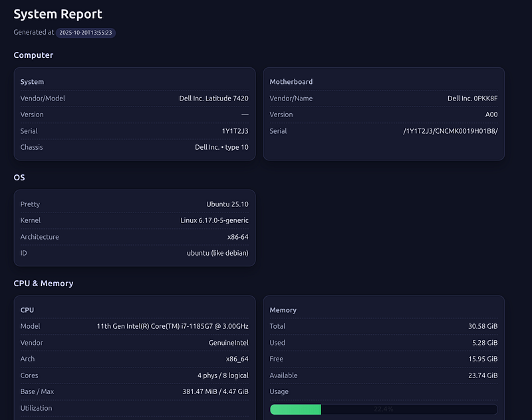The height and width of the screenshot is (420, 532).
Task: Click the motherboard serial /1Y1T2J3/CNCMK0019H01B8/
Action: (450, 131)
